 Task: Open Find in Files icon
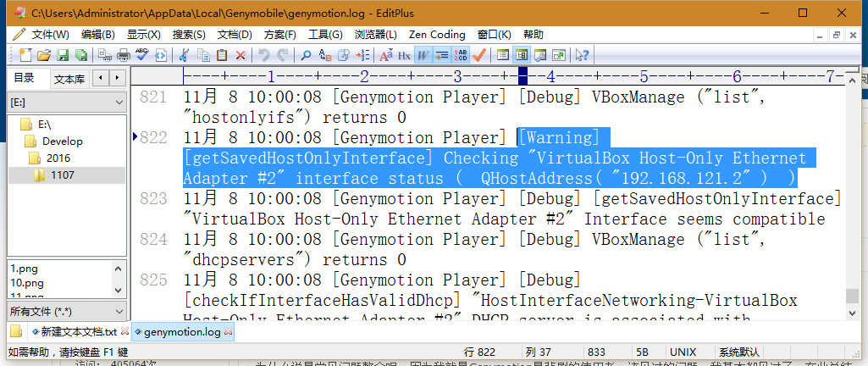(x=344, y=55)
